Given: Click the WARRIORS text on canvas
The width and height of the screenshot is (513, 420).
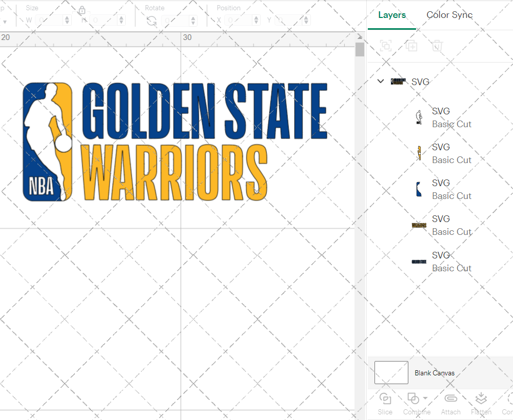Looking at the screenshot, I should coord(174,172).
